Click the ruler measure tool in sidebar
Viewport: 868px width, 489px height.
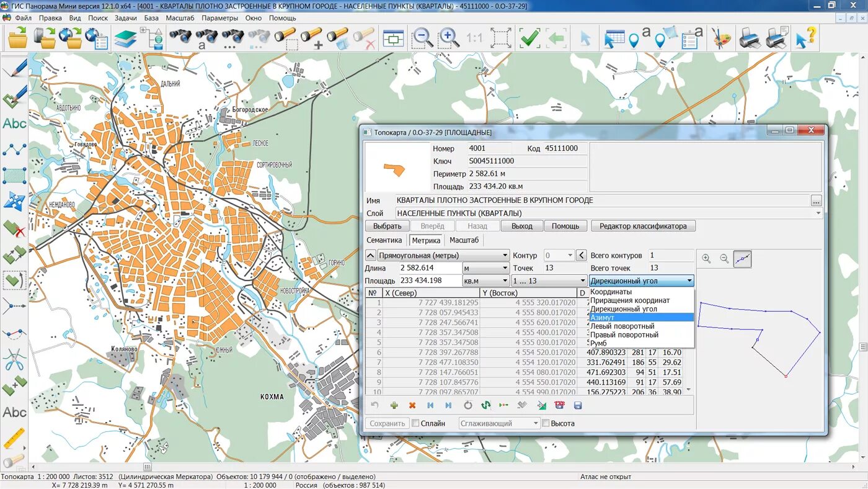click(14, 437)
